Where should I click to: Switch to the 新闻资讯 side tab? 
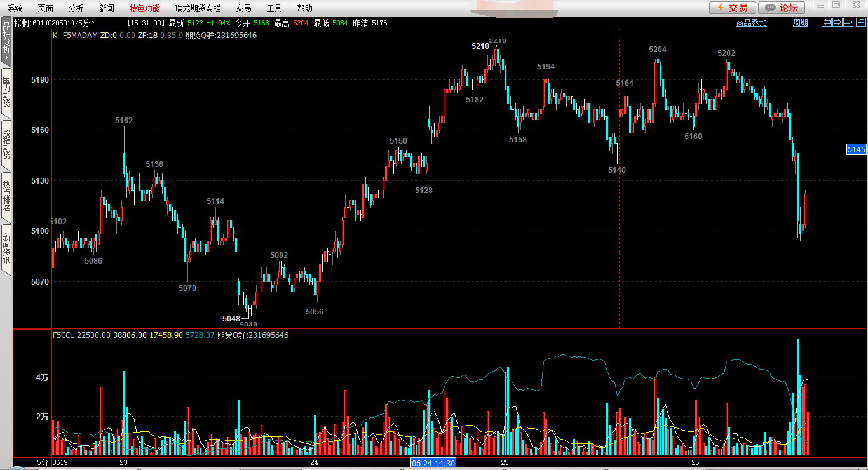tap(6, 248)
